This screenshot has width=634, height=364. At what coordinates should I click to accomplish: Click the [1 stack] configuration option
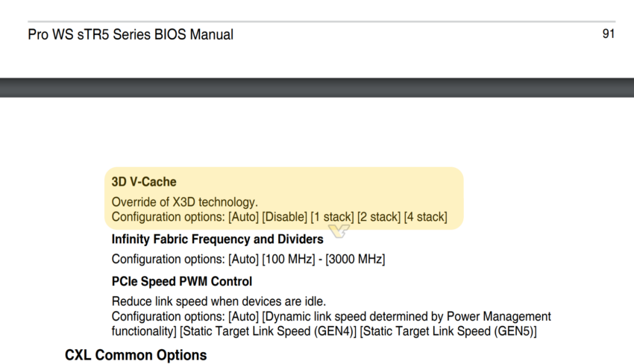332,217
